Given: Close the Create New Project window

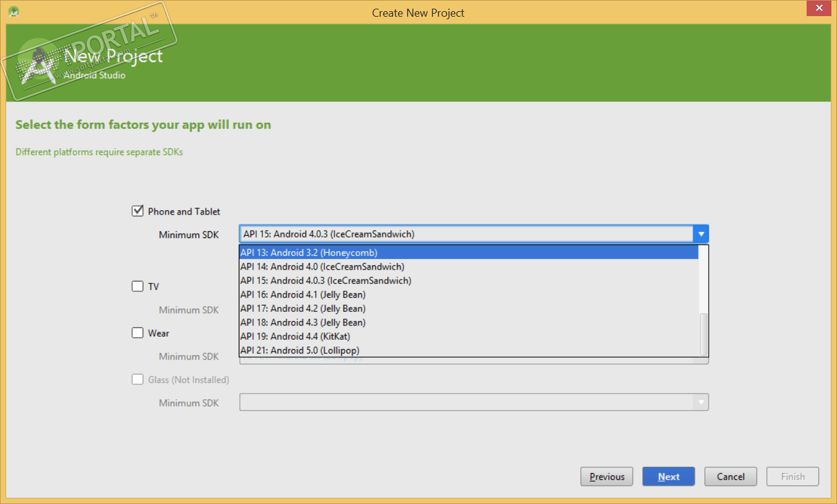Looking at the screenshot, I should pos(819,7).
